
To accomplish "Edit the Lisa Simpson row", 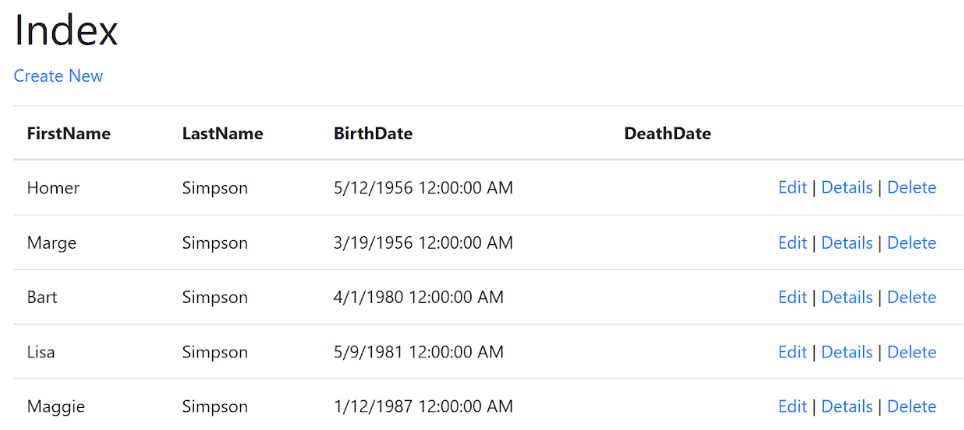I will point(792,352).
